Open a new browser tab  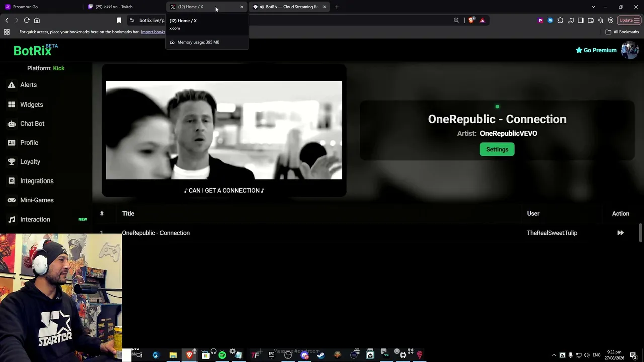coord(337,7)
